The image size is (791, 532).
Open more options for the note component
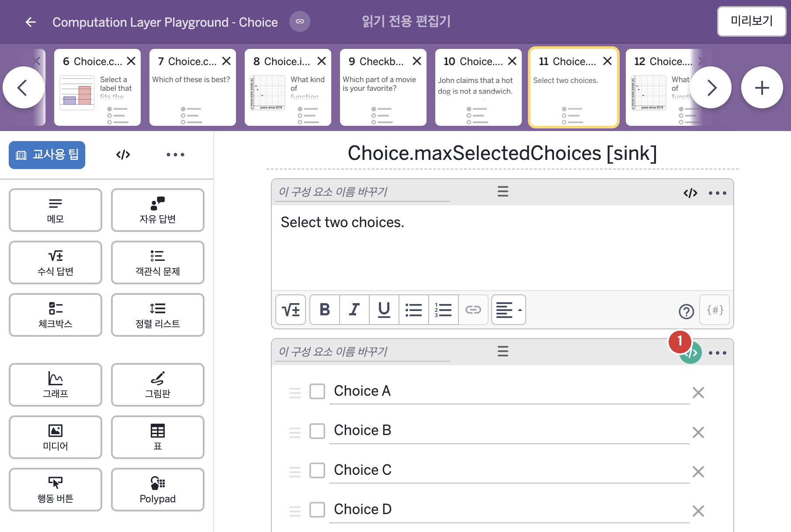point(718,193)
